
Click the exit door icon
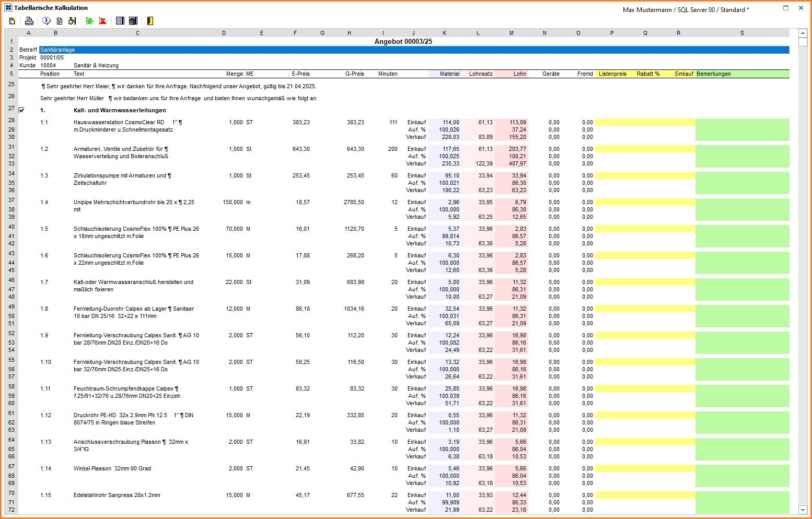tap(150, 21)
